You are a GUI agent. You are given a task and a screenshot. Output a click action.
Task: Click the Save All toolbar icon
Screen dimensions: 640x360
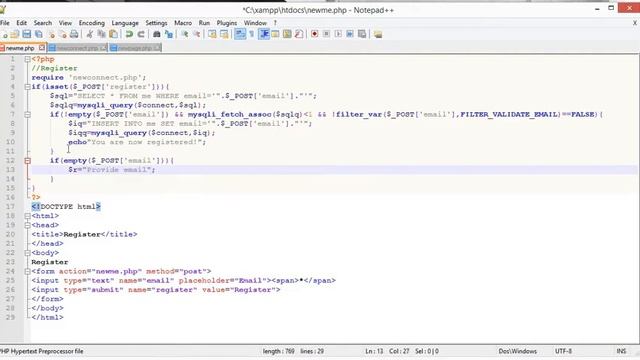pos(39,34)
